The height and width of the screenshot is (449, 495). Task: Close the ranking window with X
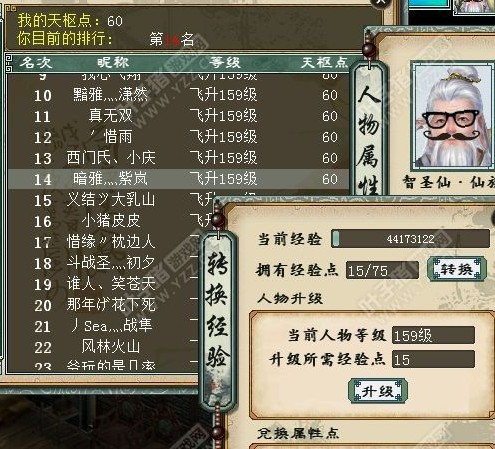381,2
